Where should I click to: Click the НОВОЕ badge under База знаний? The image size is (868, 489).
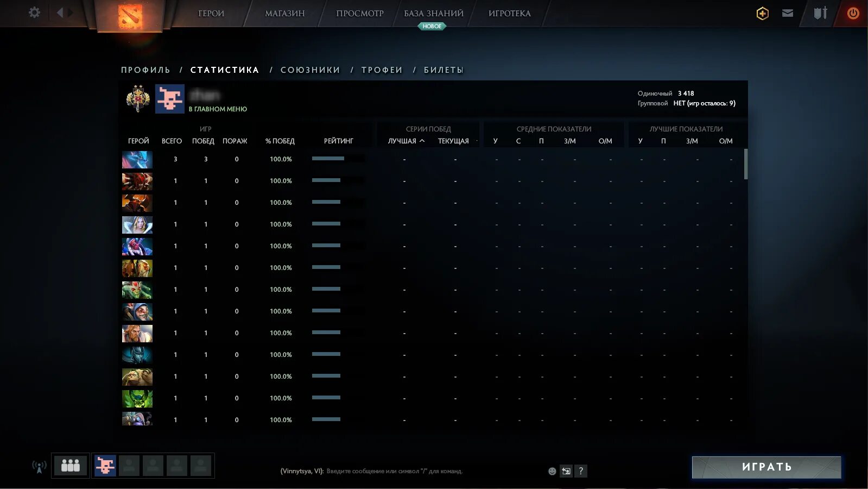point(432,26)
